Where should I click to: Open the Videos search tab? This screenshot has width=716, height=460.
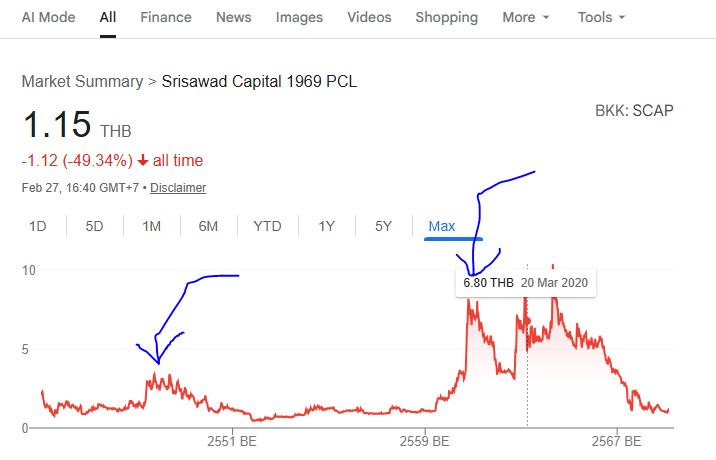click(x=369, y=18)
